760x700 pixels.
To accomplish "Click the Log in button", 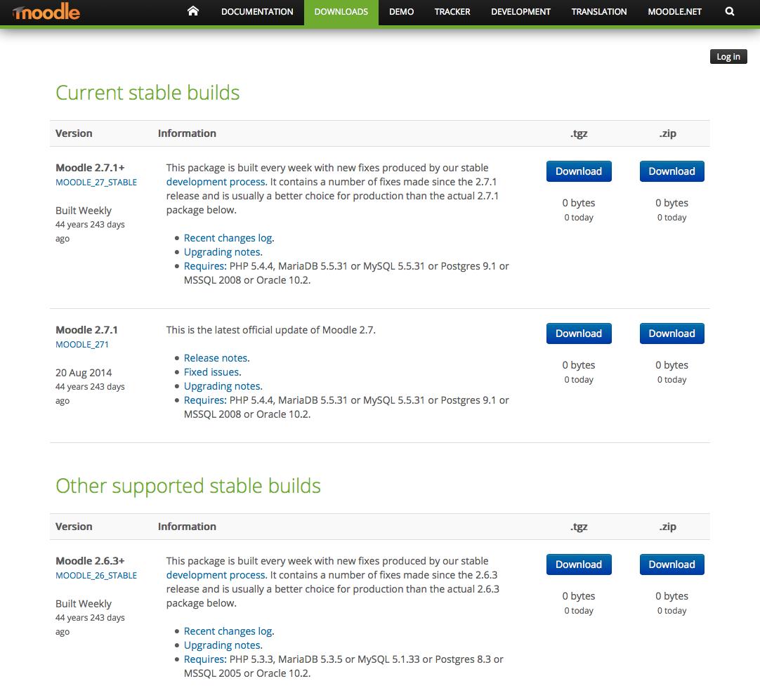I will point(728,57).
